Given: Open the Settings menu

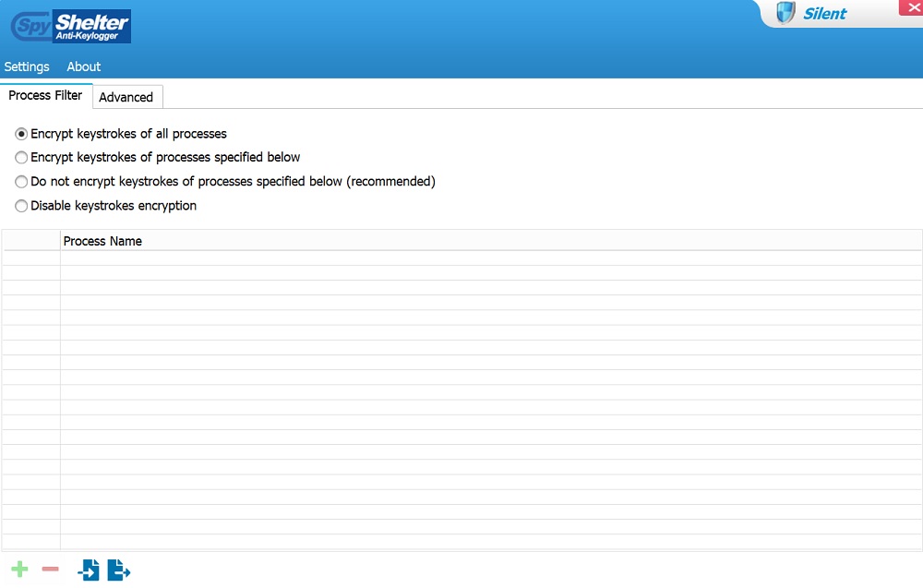Looking at the screenshot, I should coord(26,66).
